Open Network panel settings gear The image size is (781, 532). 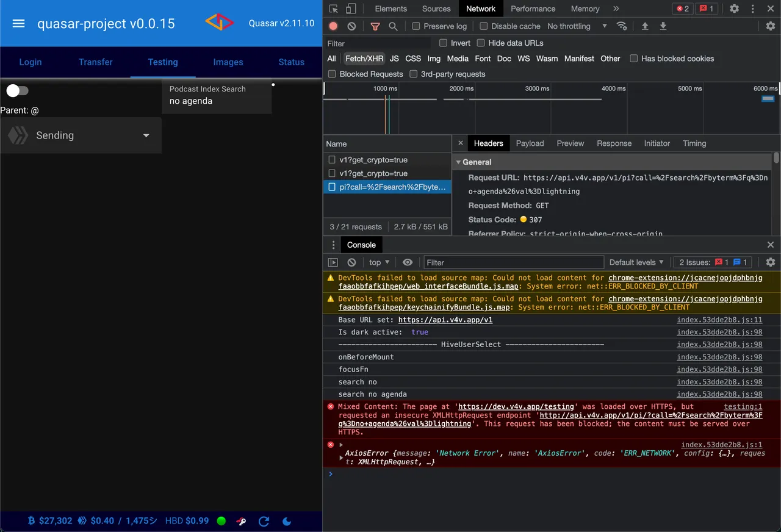tap(771, 26)
